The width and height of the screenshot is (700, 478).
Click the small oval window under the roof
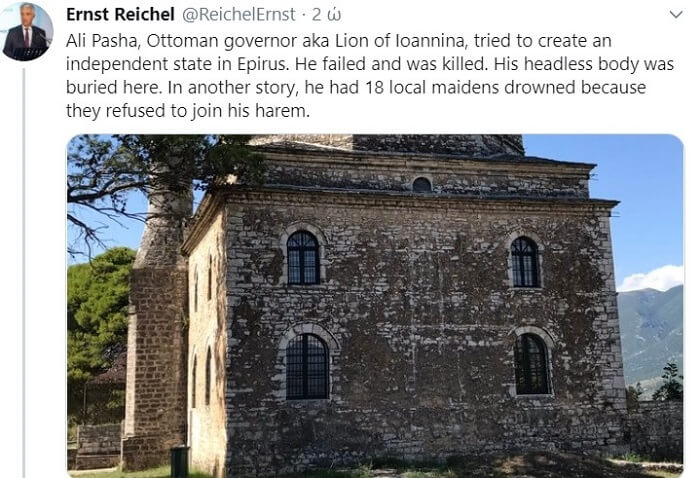coord(422,184)
